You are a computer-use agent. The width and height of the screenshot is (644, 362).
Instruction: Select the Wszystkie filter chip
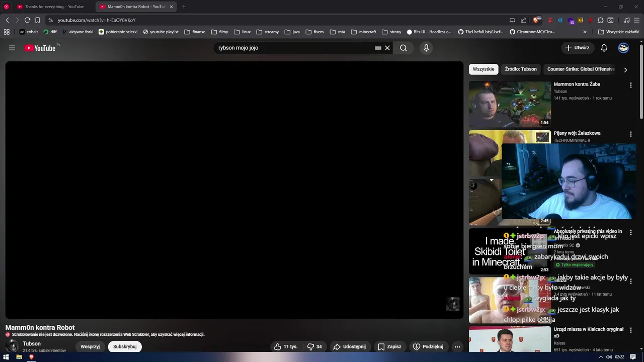484,69
